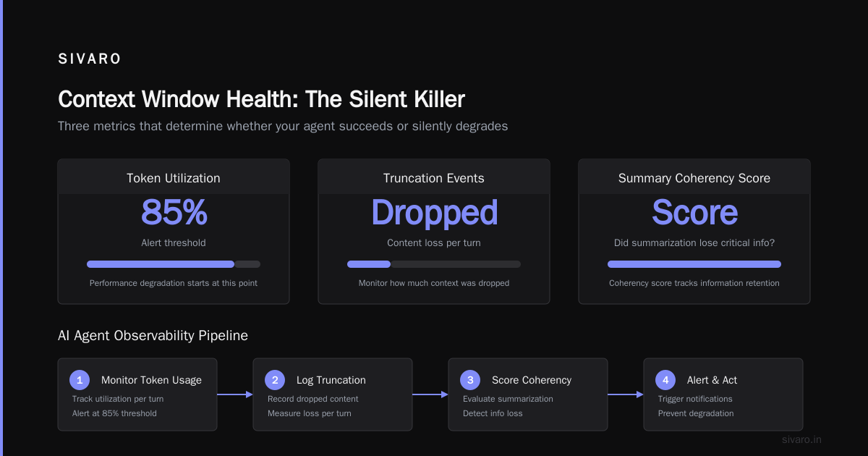
Task: Select the Token Utilization card header
Action: tap(174, 177)
